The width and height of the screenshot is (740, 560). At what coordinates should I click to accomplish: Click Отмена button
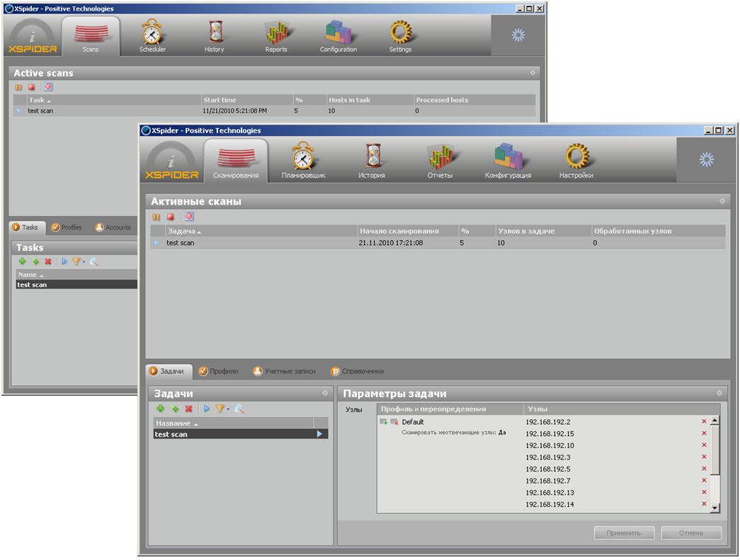[x=691, y=533]
